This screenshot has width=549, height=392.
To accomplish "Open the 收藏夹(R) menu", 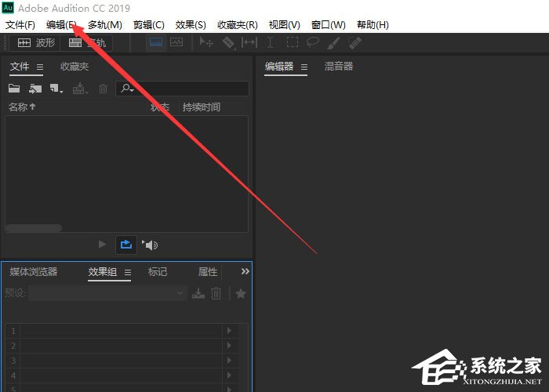I will click(238, 25).
